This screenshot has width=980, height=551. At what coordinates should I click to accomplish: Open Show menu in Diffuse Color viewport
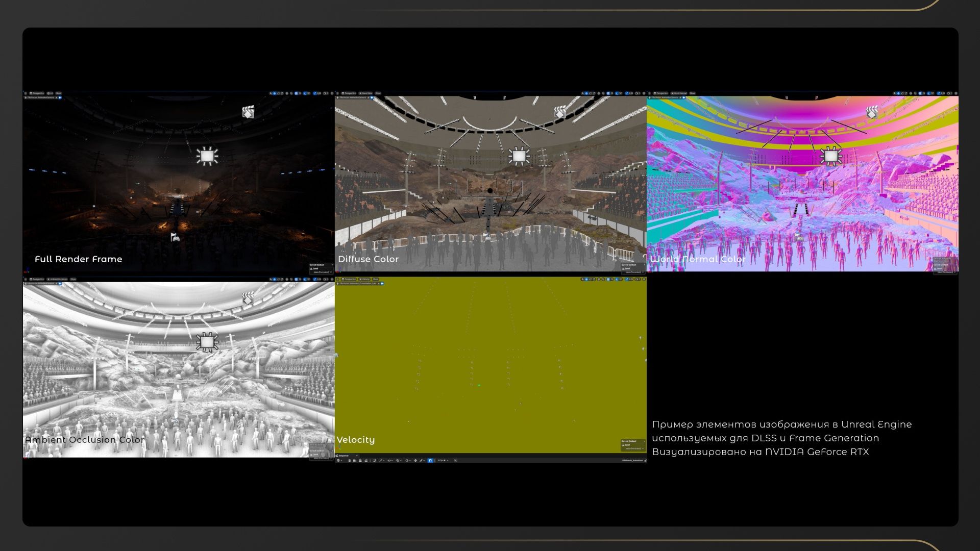click(378, 93)
